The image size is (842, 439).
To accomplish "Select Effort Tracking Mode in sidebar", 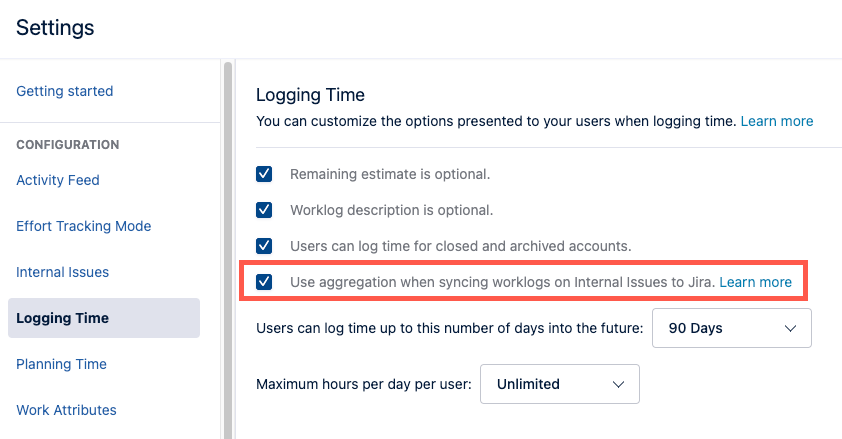I will (x=84, y=226).
